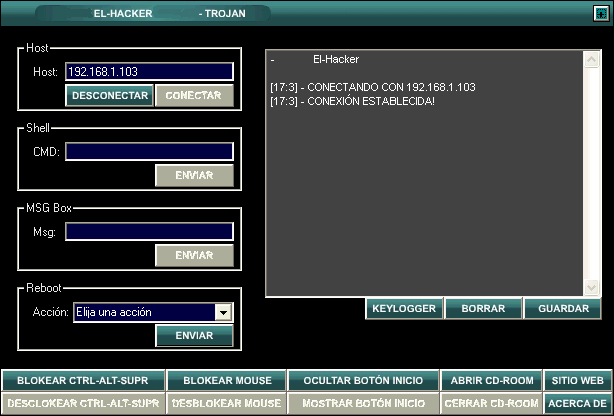614x416 pixels.
Task: Open the 'Elija una acción' combo box
Action: (x=145, y=312)
